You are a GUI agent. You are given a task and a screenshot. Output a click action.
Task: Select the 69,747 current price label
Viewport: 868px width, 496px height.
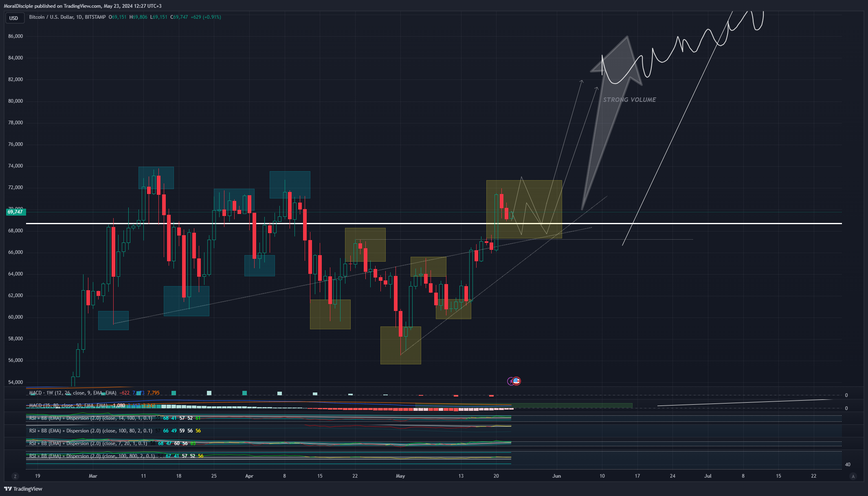(15, 212)
